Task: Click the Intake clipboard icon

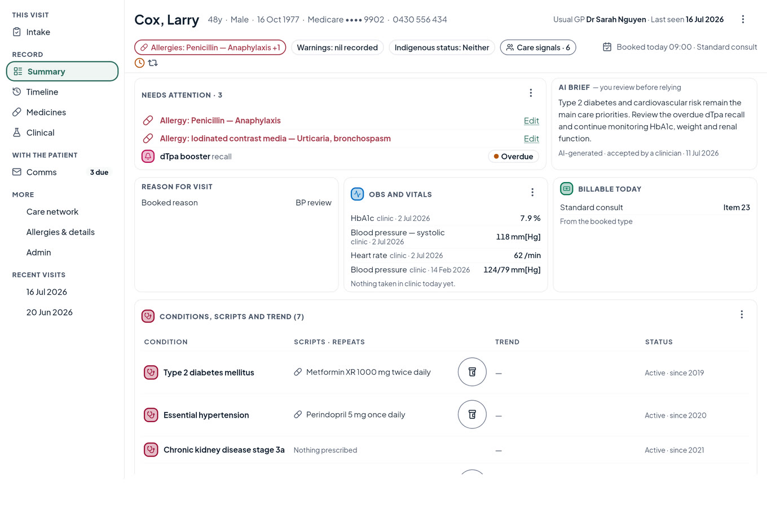Action: pos(17,32)
